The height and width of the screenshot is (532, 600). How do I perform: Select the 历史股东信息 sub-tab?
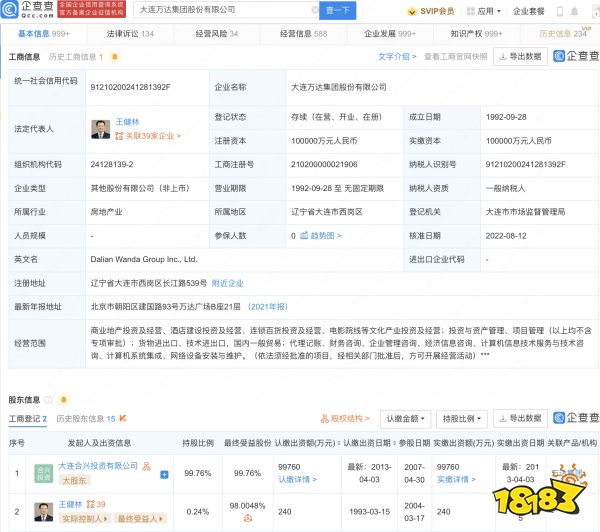click(x=84, y=418)
